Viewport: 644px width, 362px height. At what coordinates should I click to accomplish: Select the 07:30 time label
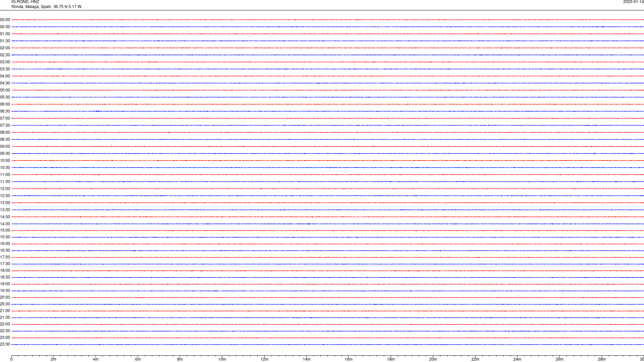coord(5,125)
